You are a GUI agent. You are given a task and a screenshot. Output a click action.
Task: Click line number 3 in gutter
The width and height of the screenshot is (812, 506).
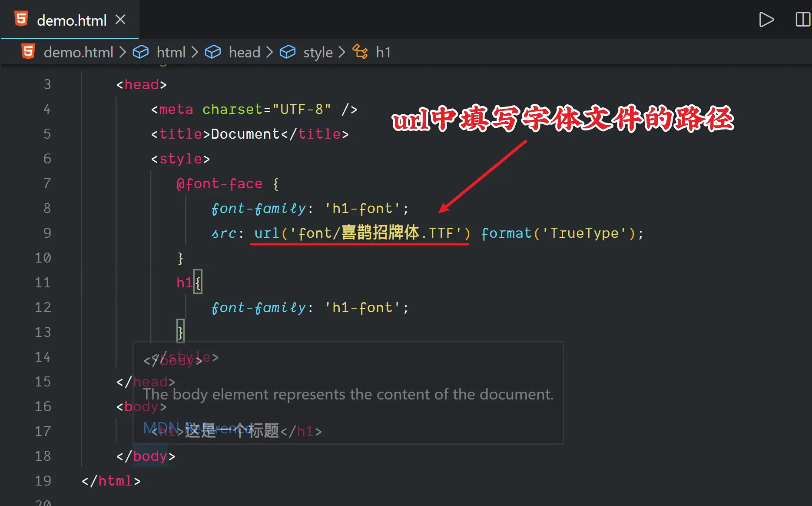point(47,84)
